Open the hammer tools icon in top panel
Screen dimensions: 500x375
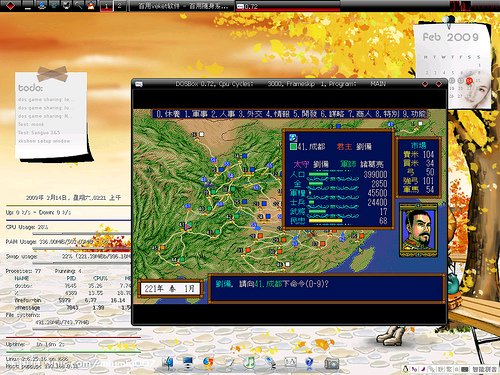78,5
